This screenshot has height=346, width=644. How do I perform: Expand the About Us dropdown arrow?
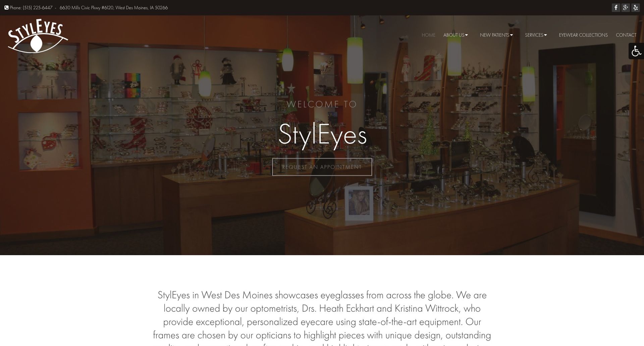pyautogui.click(x=467, y=35)
